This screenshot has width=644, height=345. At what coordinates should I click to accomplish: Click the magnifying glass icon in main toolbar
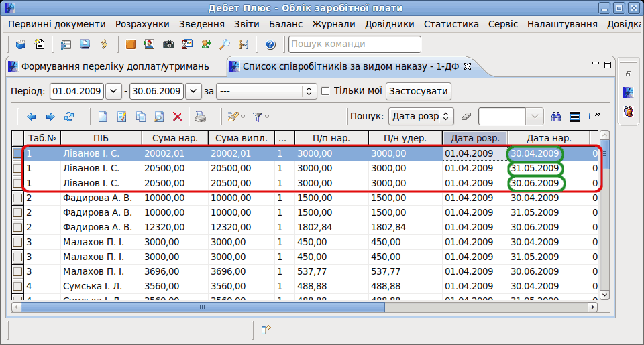pyautogui.click(x=225, y=44)
